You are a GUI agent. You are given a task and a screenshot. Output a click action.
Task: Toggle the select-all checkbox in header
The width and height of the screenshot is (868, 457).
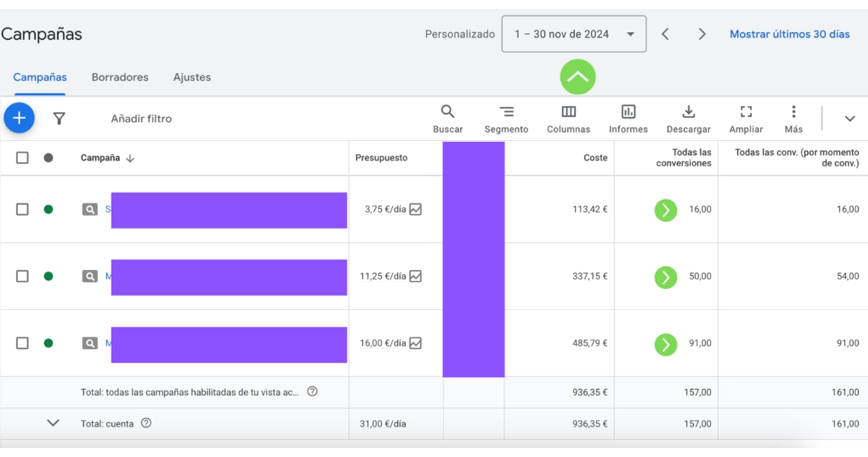pyautogui.click(x=22, y=158)
